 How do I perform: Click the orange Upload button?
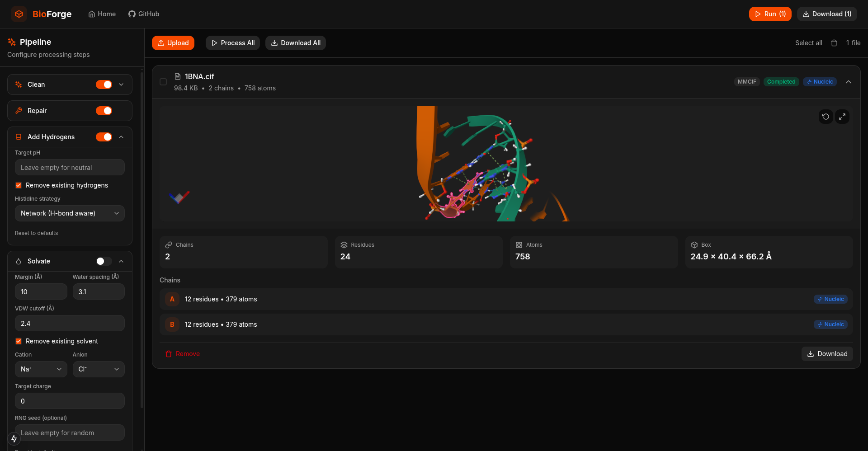coord(173,43)
